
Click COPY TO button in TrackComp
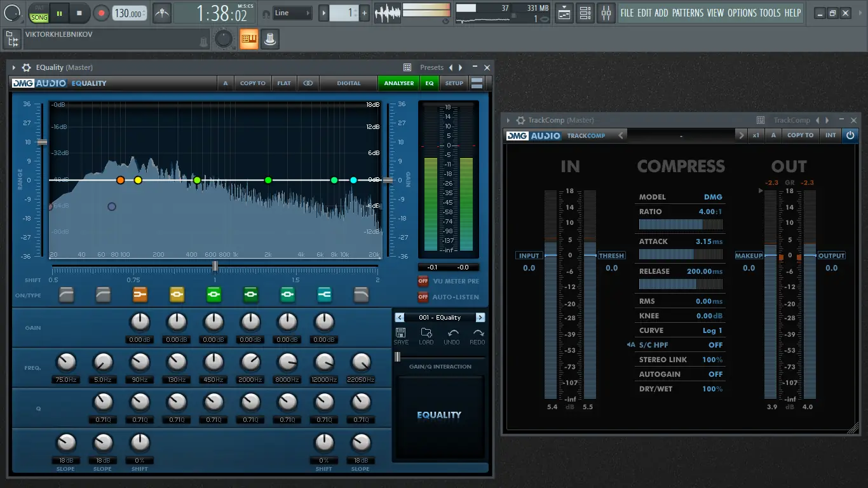pos(800,135)
